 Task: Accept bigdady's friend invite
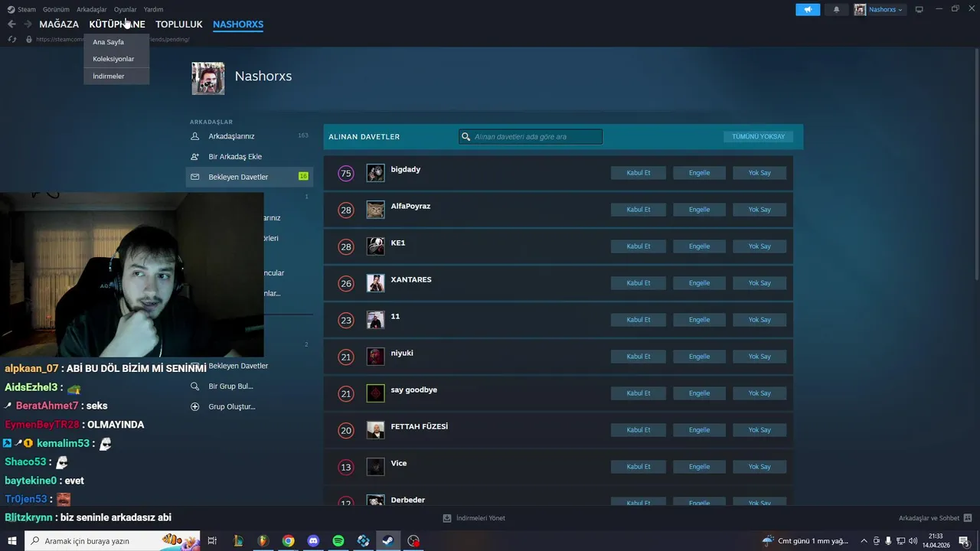pos(639,173)
